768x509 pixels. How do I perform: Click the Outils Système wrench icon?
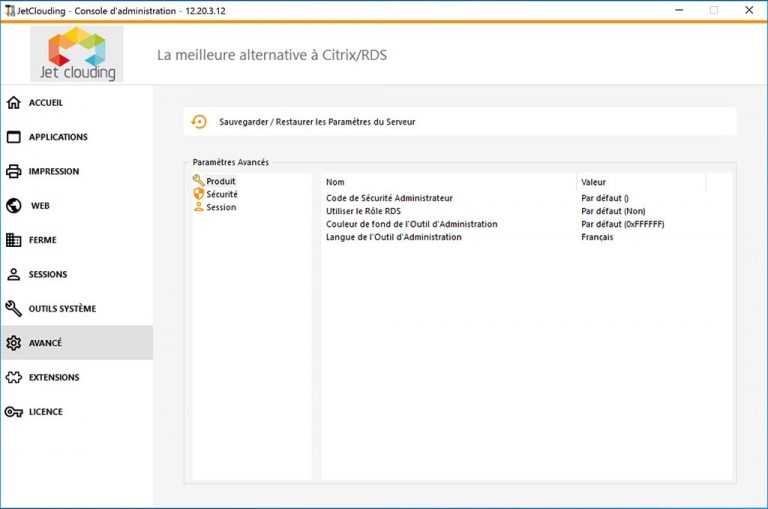14,308
